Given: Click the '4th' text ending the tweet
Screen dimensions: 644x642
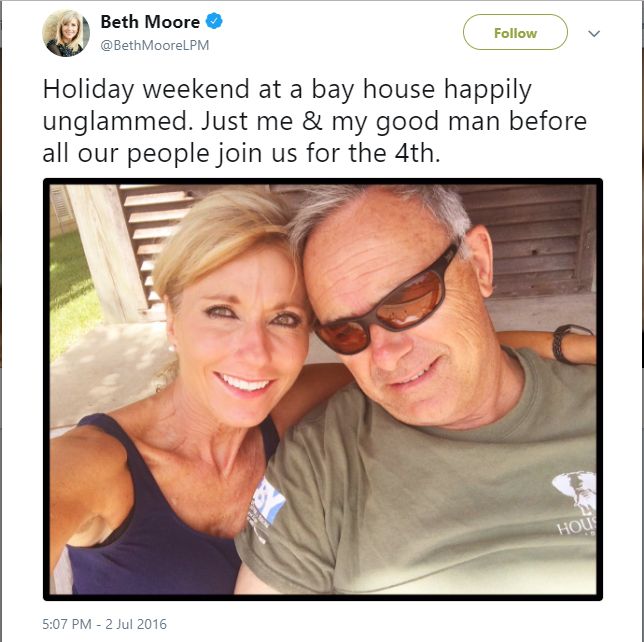Looking at the screenshot, I should 418,153.
